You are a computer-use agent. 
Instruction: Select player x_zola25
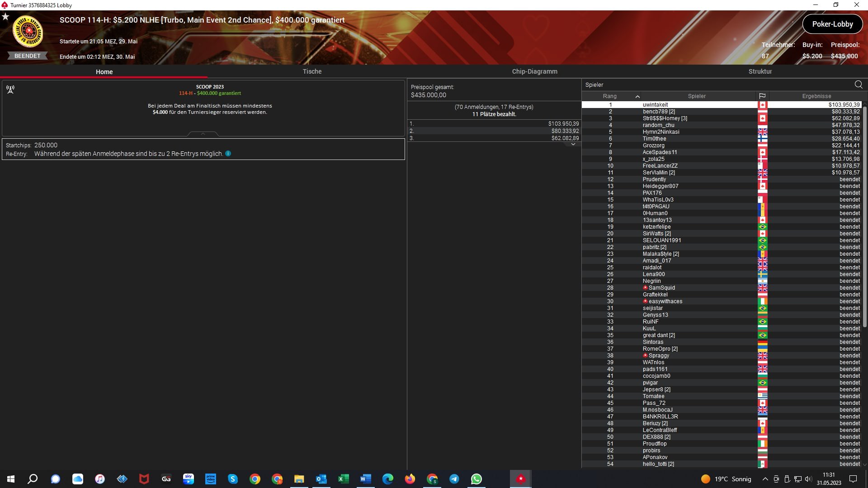coord(722,159)
